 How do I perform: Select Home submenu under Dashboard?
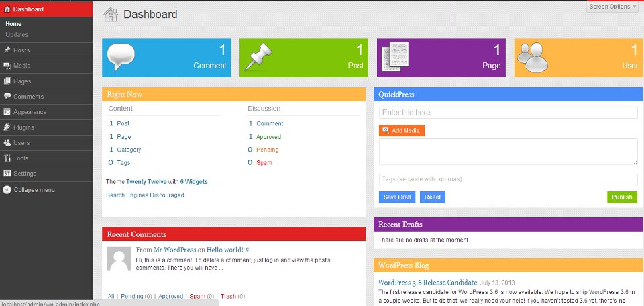[x=13, y=24]
